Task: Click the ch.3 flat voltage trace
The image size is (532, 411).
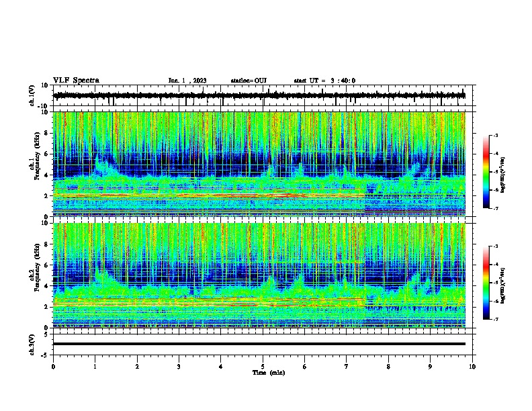Action: 259,344
